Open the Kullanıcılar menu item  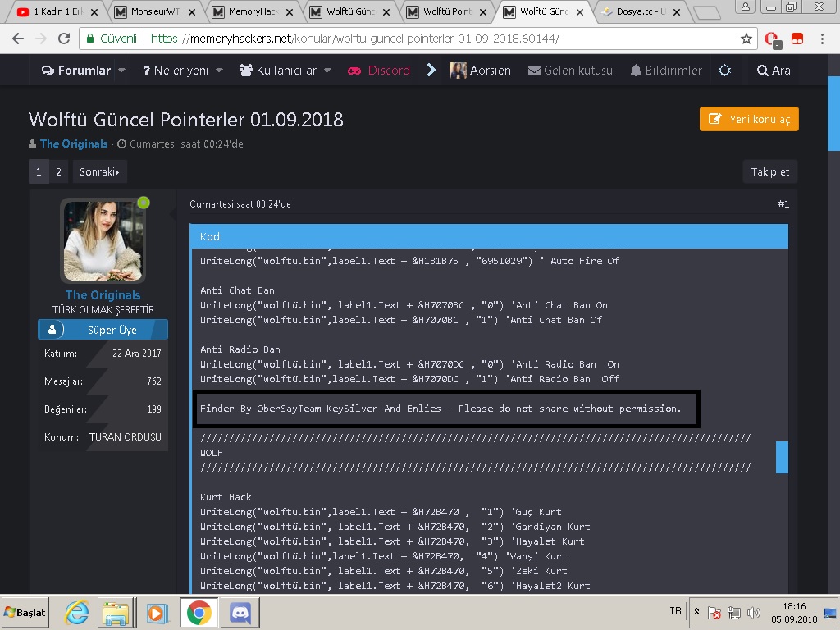point(277,71)
